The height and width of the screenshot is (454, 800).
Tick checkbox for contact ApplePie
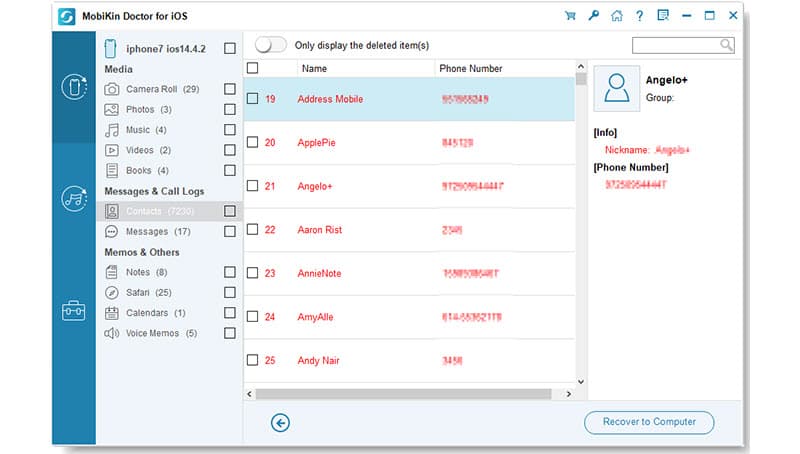253,142
